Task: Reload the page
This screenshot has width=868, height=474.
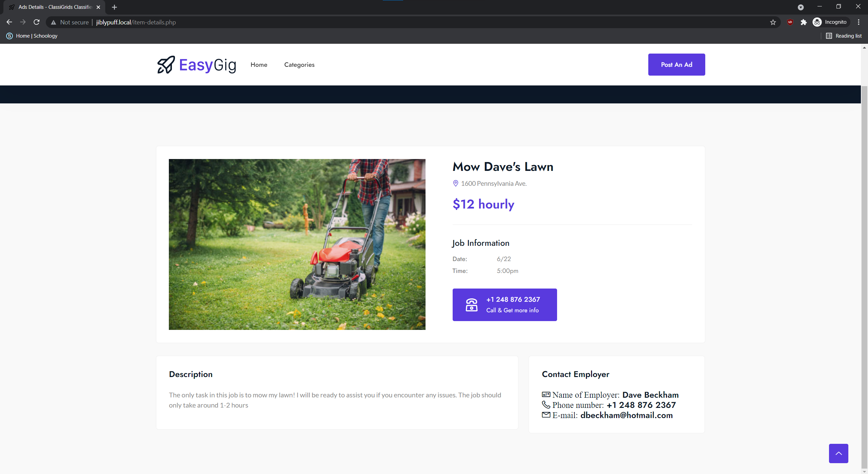Action: click(37, 22)
